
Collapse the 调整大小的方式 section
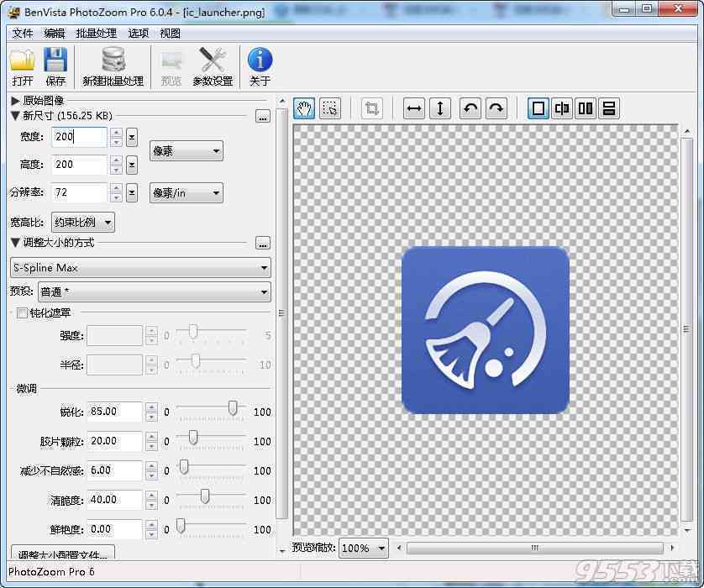click(x=15, y=243)
